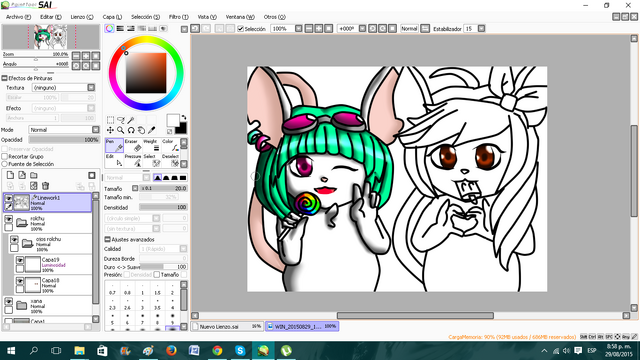640x360 pixels.
Task: Select the hand pan tool
Action: coord(141,130)
